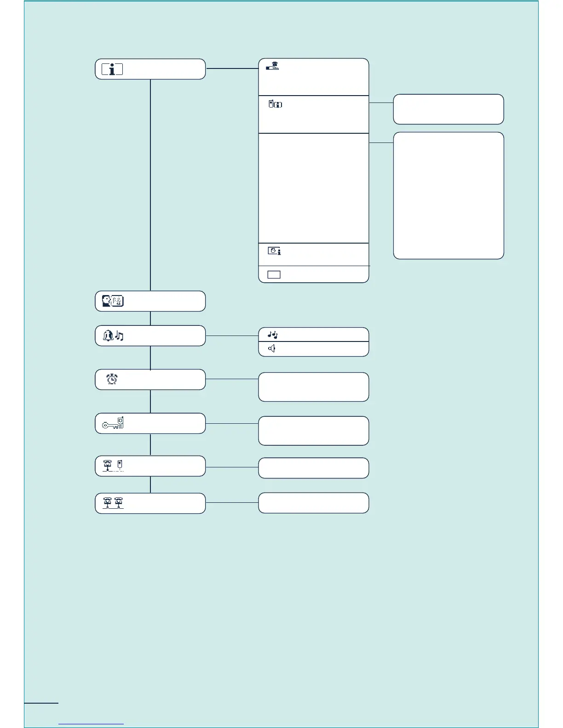Click the large tall empty box on right
This screenshot has width=563, height=728.
click(448, 196)
